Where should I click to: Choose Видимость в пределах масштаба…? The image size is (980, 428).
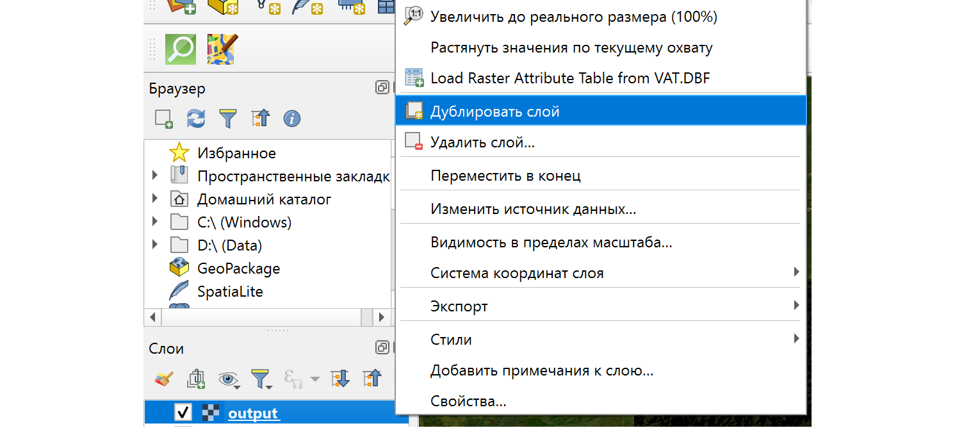point(601,242)
